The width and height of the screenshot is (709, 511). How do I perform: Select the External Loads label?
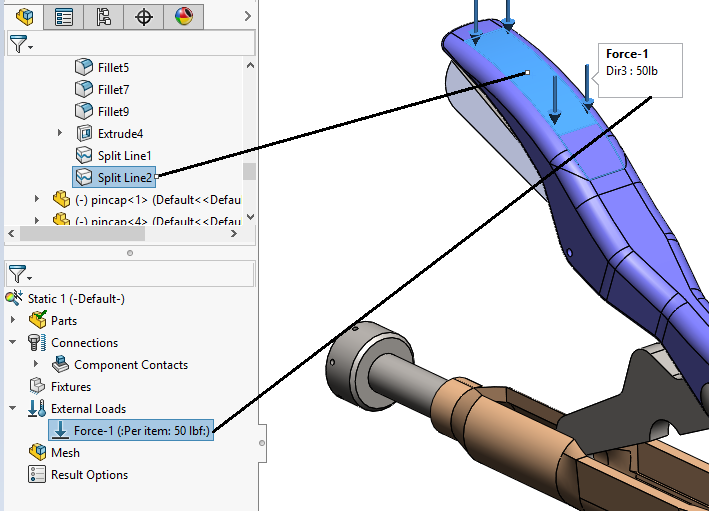click(89, 409)
